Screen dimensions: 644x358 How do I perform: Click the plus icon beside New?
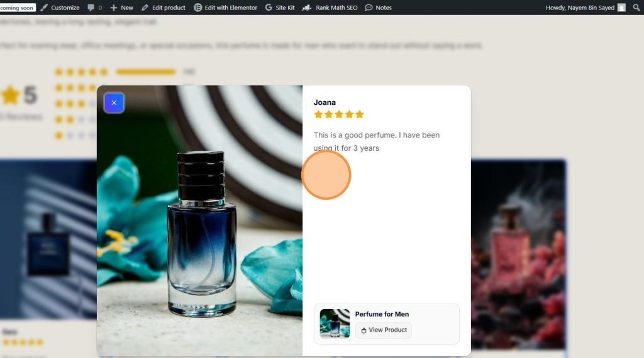tap(114, 8)
